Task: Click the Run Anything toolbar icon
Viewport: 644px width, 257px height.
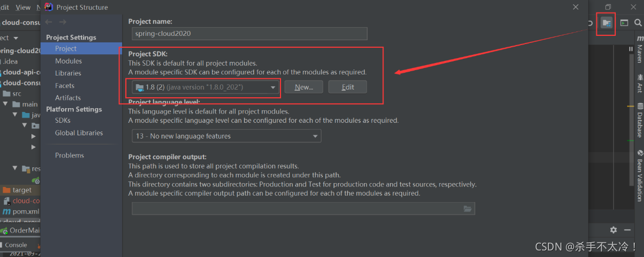Action: tap(624, 23)
